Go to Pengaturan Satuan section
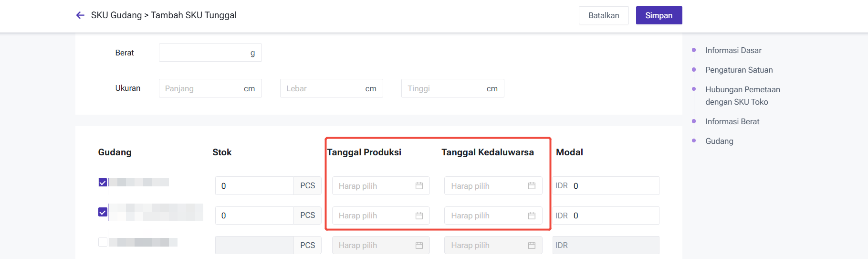This screenshot has height=259, width=868. (739, 70)
